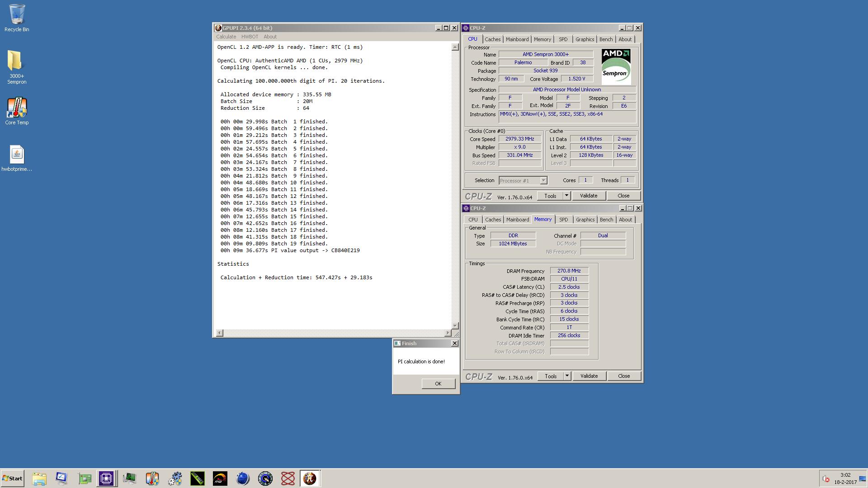
Task: Click Validate in bottom CPU-Z window
Action: [589, 376]
